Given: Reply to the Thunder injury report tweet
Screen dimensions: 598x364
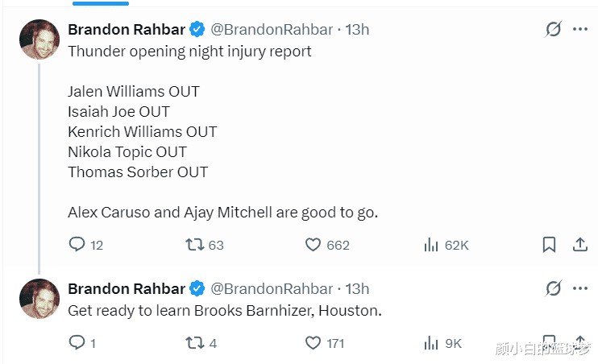Looking at the screenshot, I should 77,244.
